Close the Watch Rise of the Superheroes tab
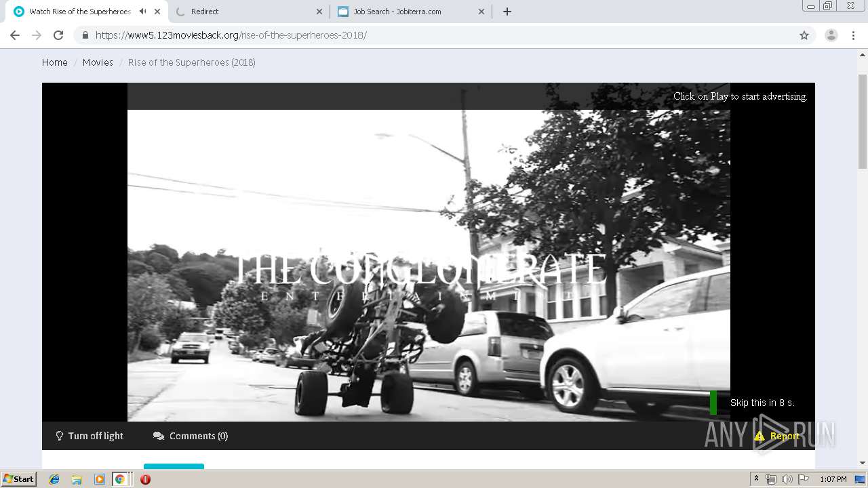 click(157, 12)
